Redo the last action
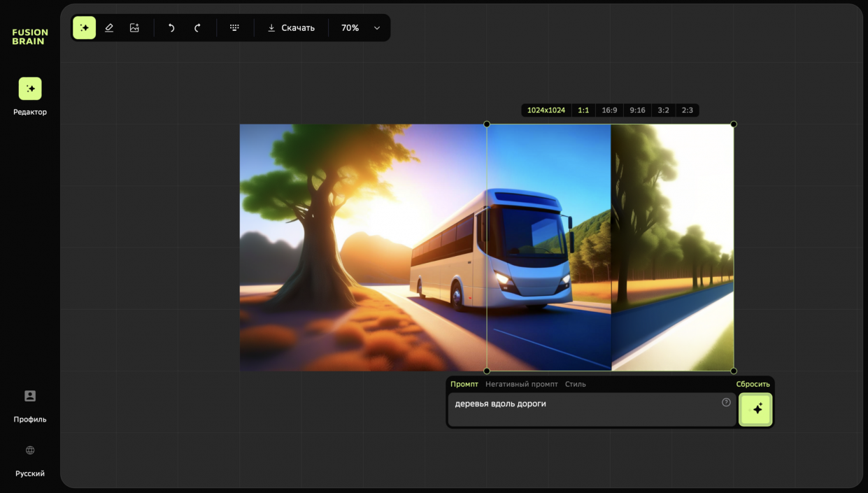868x493 pixels. 197,28
